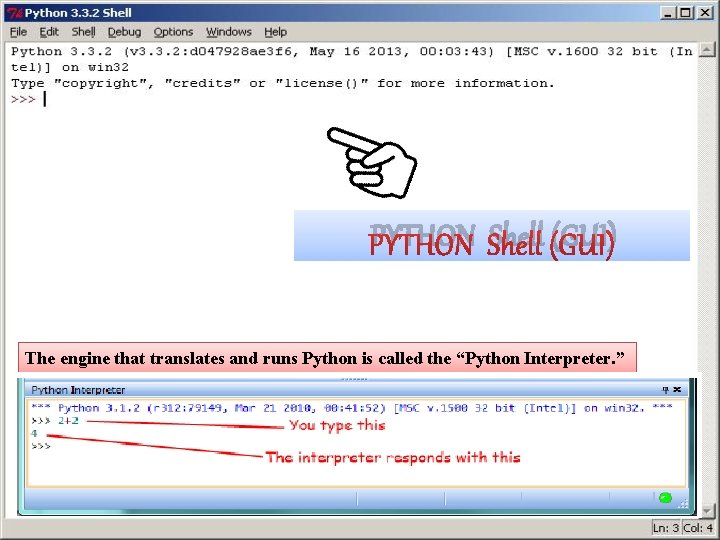
Task: Click the Ln: 3 status bar entry
Action: 666,528
